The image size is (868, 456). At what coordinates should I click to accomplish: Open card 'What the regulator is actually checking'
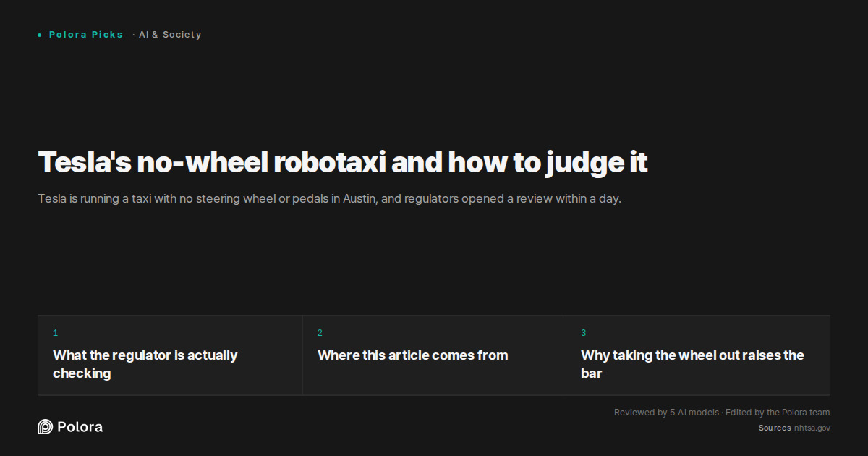(170, 355)
